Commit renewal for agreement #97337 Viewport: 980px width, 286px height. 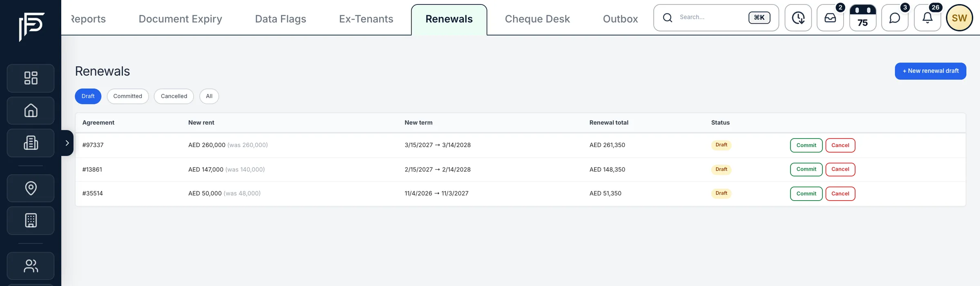click(x=806, y=145)
